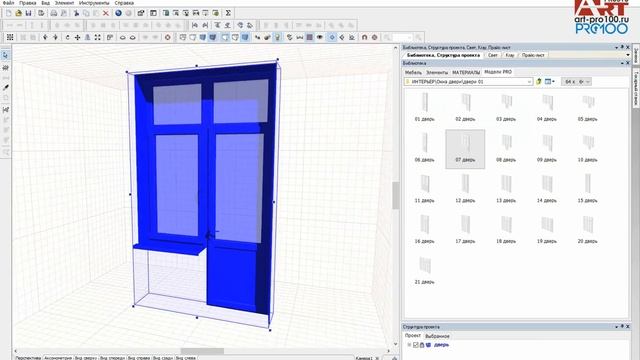Open the panel tabs overflow arrow
The image size is (640, 360).
pos(628,55)
